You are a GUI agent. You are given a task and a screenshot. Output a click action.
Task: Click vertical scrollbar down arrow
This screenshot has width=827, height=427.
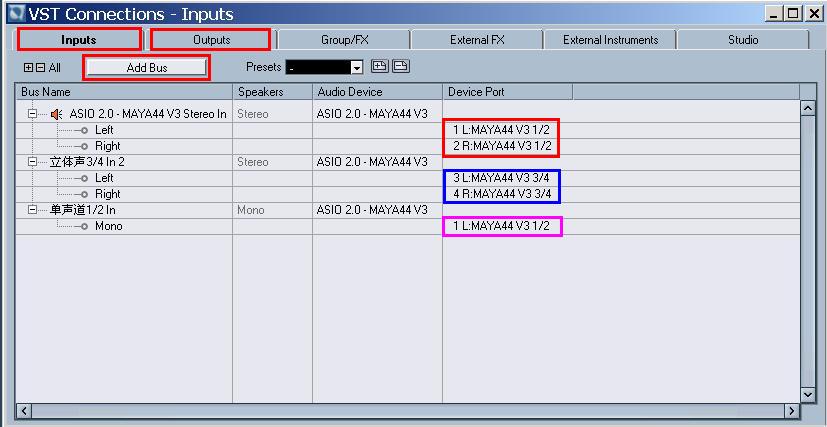point(807,394)
